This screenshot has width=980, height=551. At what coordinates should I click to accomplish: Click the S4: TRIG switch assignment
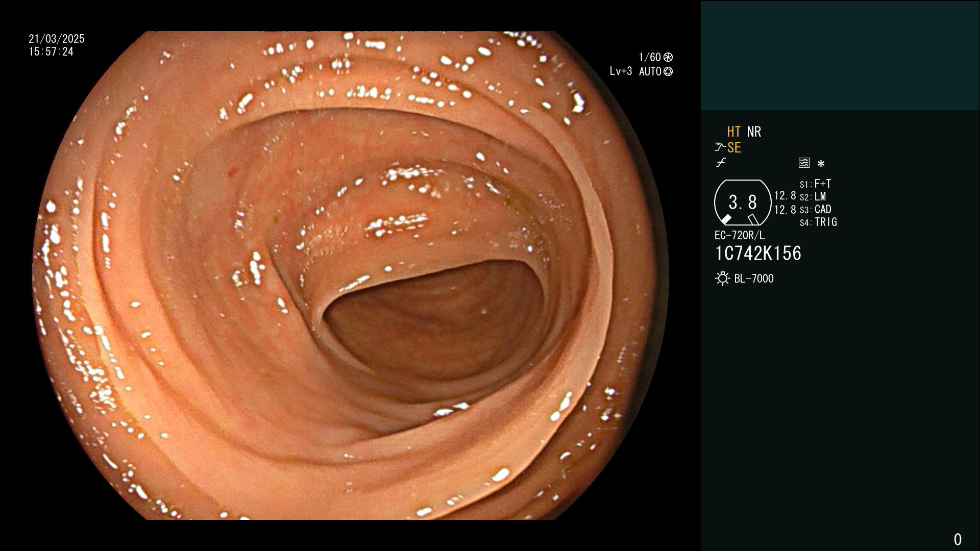tap(818, 222)
